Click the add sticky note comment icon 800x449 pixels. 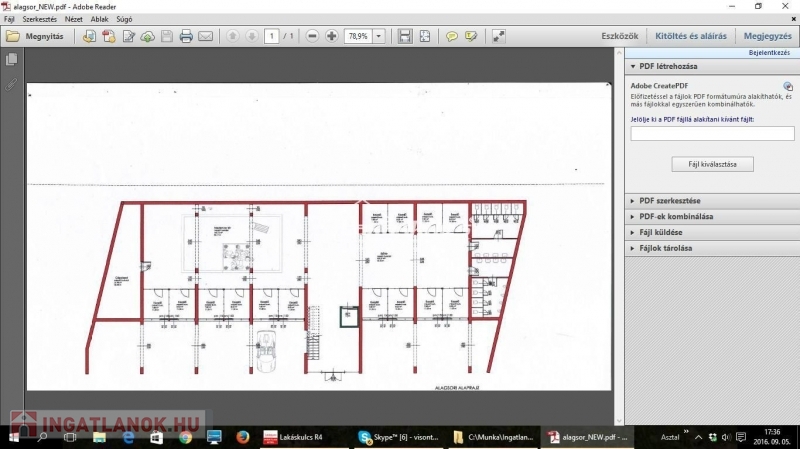tap(452, 36)
